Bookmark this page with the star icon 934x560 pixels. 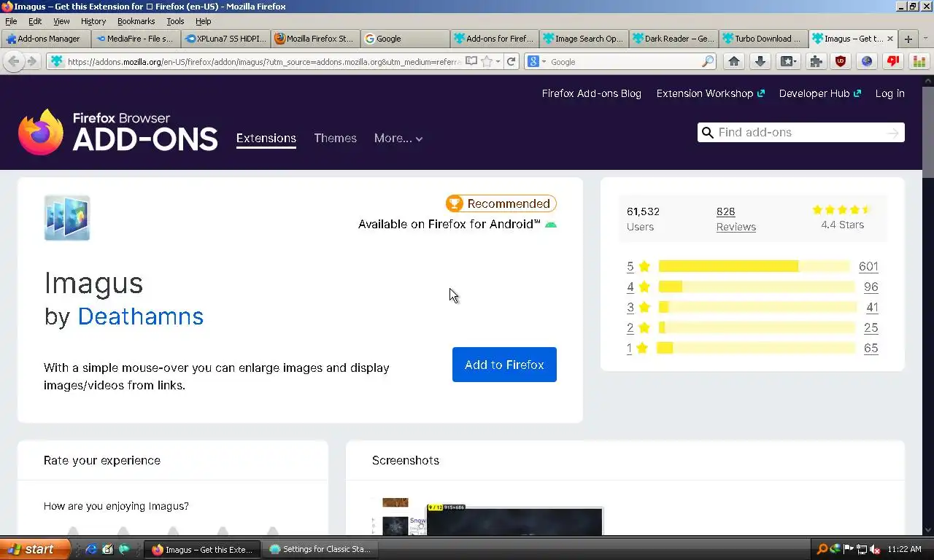tap(486, 62)
